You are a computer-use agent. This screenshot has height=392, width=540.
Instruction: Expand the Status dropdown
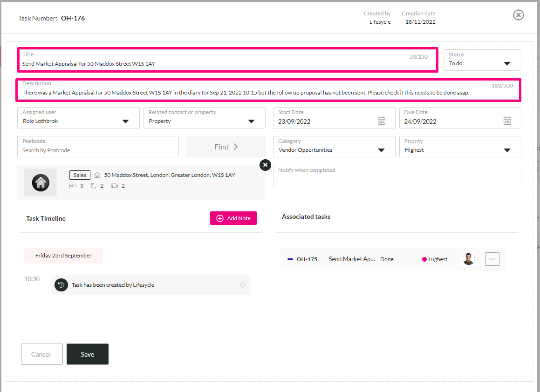tap(482, 60)
